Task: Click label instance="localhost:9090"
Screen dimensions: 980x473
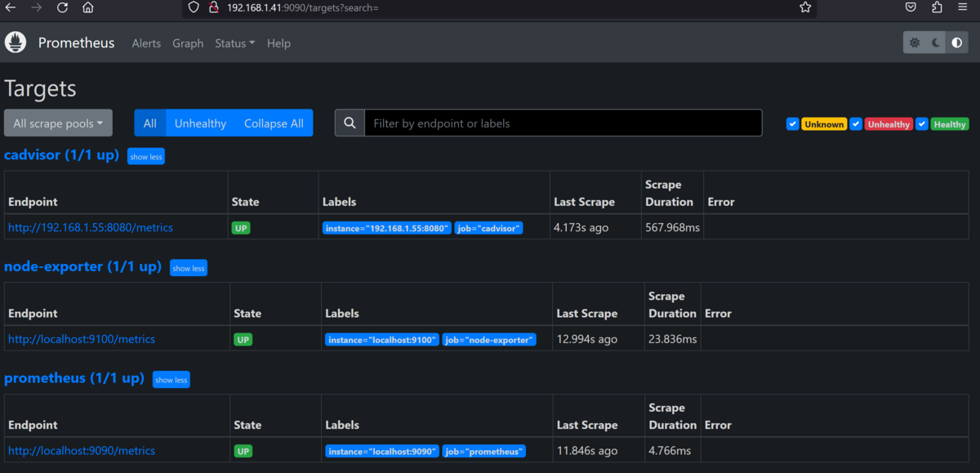Action: click(x=382, y=451)
